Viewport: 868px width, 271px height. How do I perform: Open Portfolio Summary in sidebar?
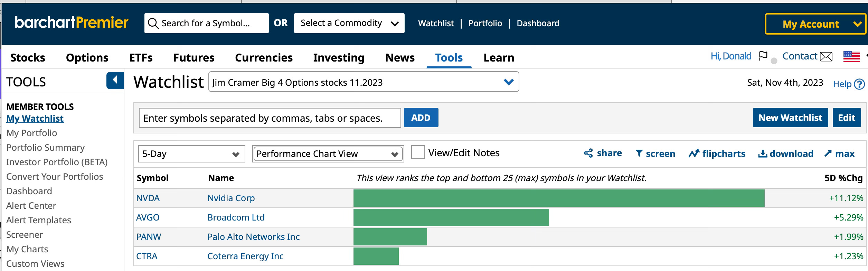[x=45, y=148]
